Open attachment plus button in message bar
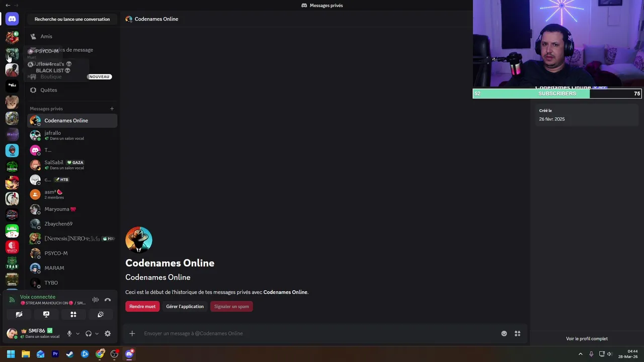Image resolution: width=644 pixels, height=362 pixels. (132, 333)
